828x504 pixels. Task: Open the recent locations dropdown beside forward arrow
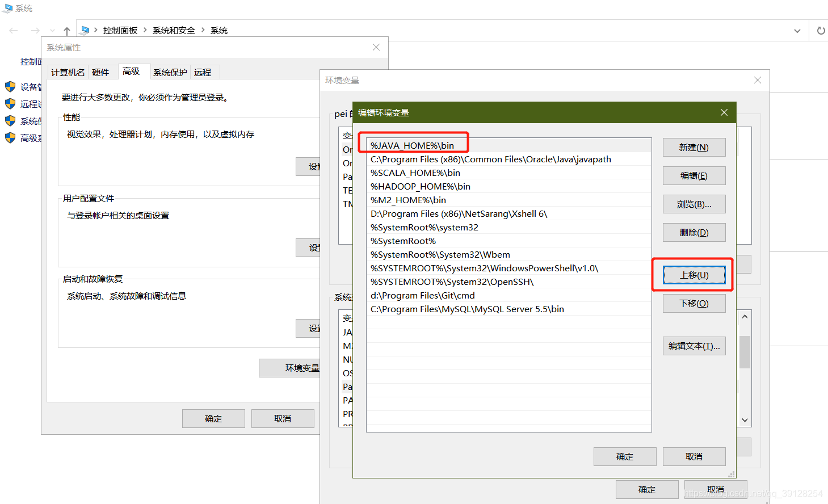click(52, 30)
